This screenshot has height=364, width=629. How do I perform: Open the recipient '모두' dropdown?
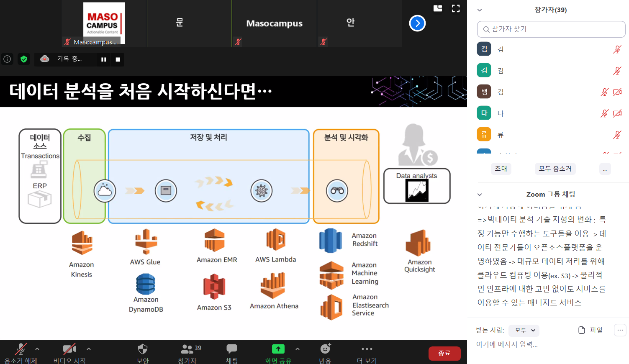(x=524, y=330)
